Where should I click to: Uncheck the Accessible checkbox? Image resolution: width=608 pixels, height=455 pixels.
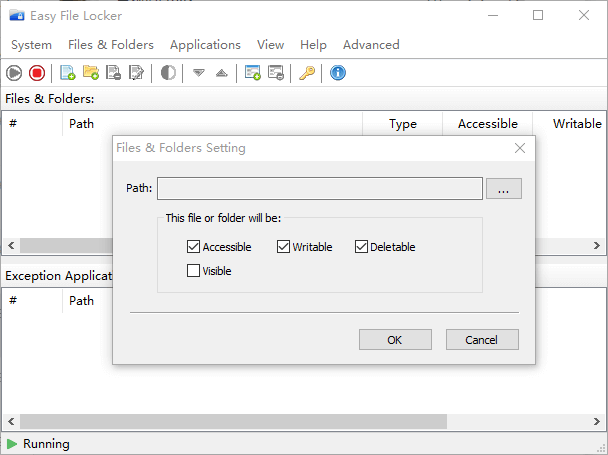(x=193, y=247)
